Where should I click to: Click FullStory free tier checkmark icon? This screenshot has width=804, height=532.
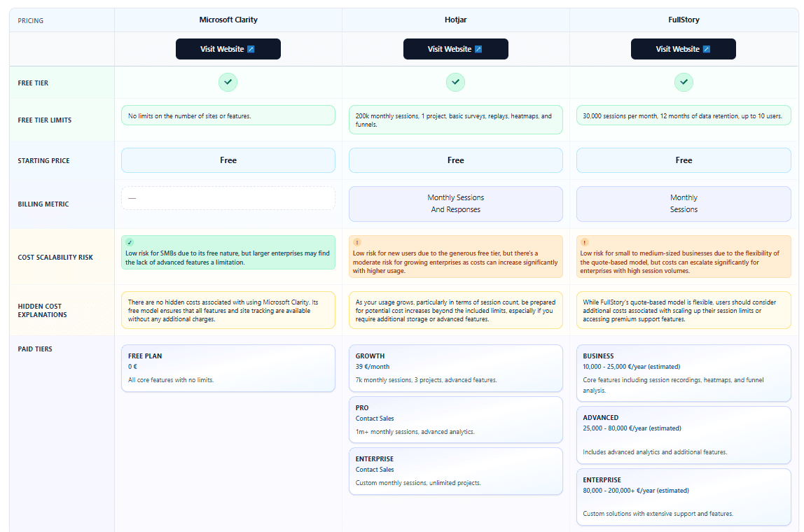coord(684,82)
